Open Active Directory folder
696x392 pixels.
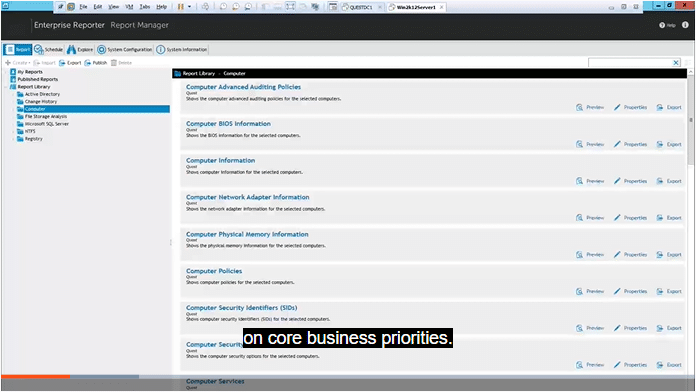[42, 94]
